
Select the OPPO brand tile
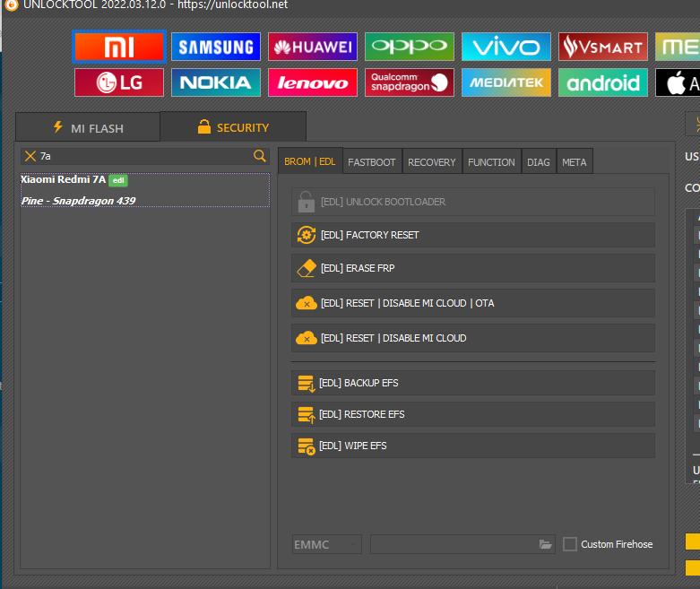[410, 47]
